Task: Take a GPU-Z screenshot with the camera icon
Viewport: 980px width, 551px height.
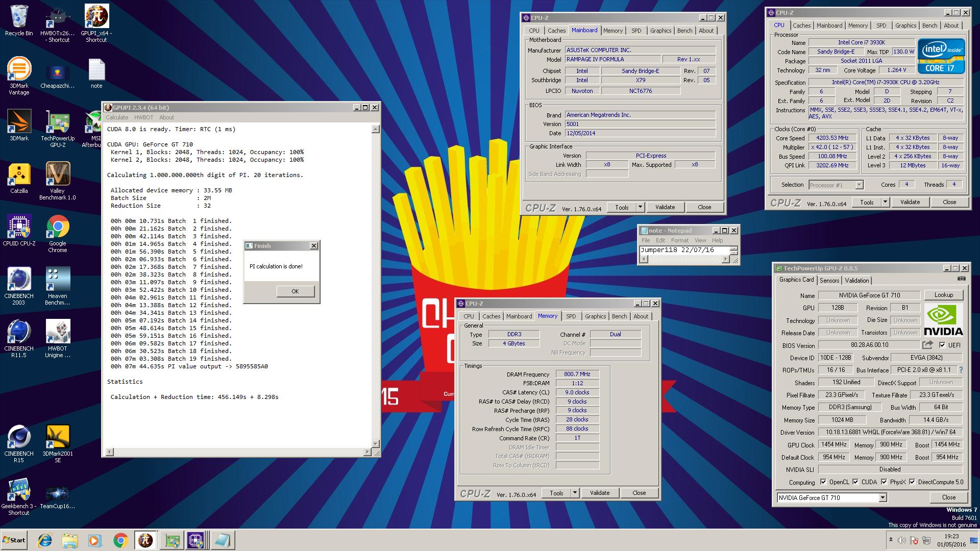Action: (961, 279)
